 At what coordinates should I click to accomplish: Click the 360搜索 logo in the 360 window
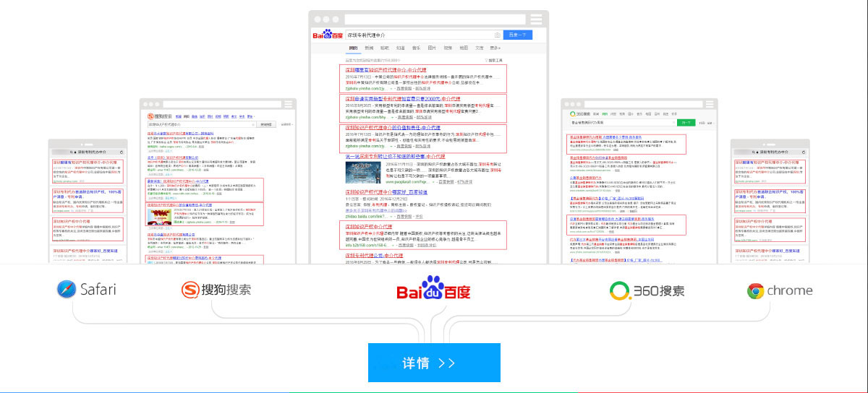tap(579, 114)
